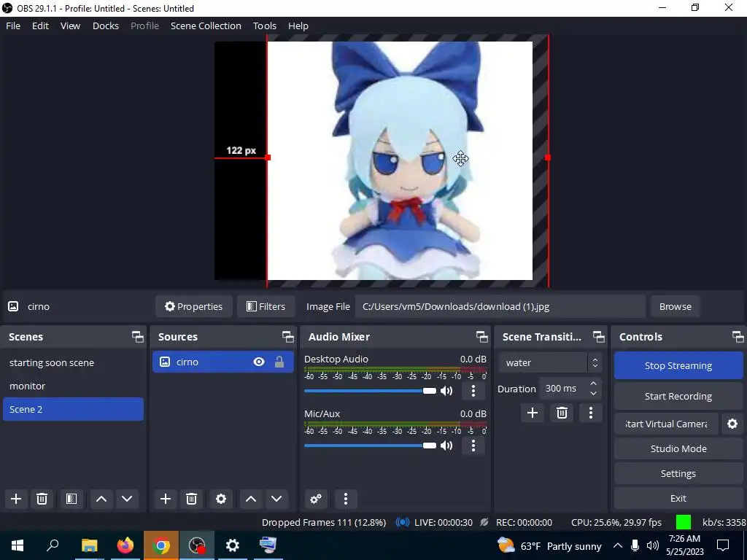Toggle visibility eye of cirno source

coord(259,362)
